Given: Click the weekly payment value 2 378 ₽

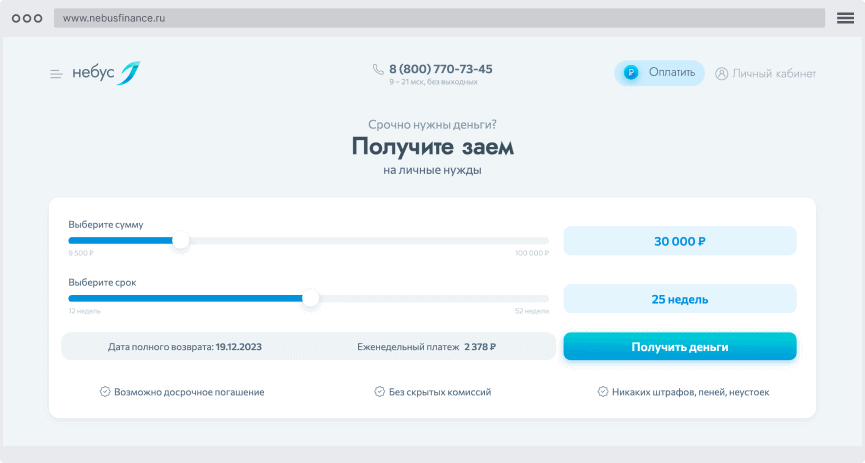Looking at the screenshot, I should tap(480, 347).
